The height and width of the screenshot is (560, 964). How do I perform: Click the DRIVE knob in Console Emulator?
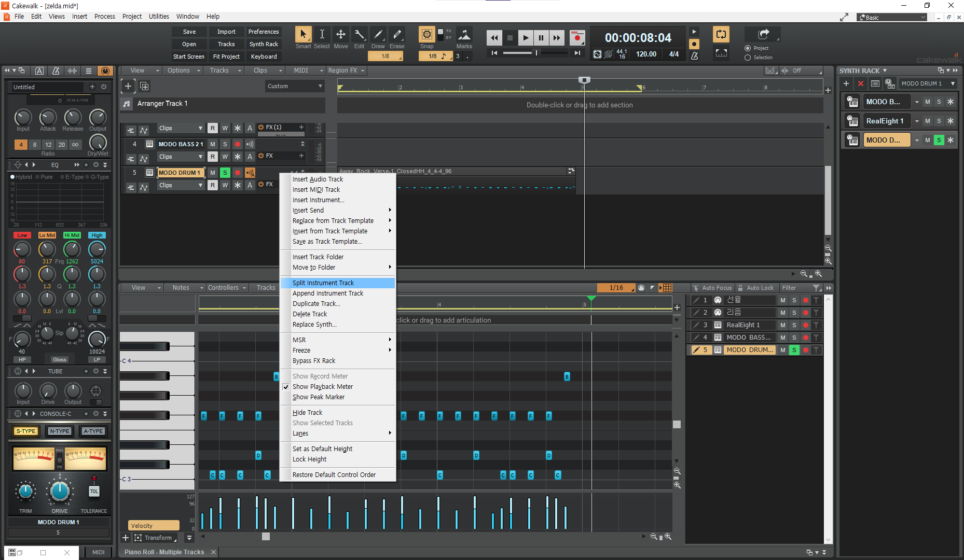[x=60, y=492]
